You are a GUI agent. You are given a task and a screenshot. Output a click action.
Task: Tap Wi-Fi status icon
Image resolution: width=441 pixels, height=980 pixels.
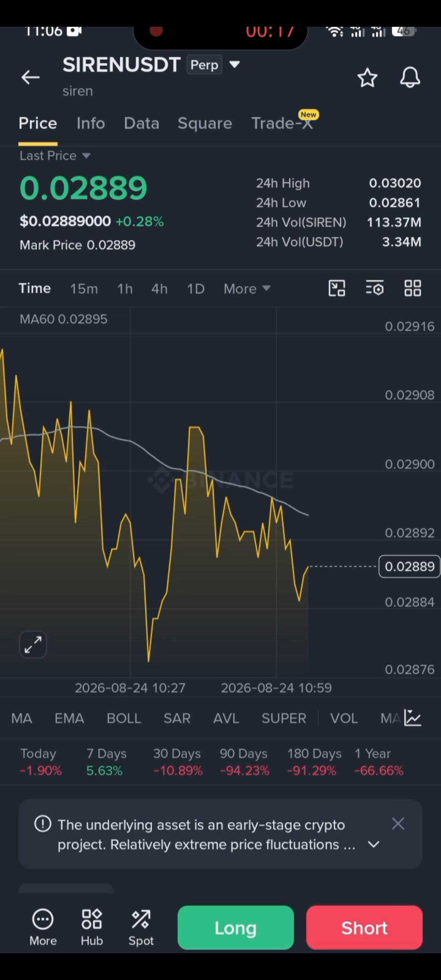(x=335, y=31)
